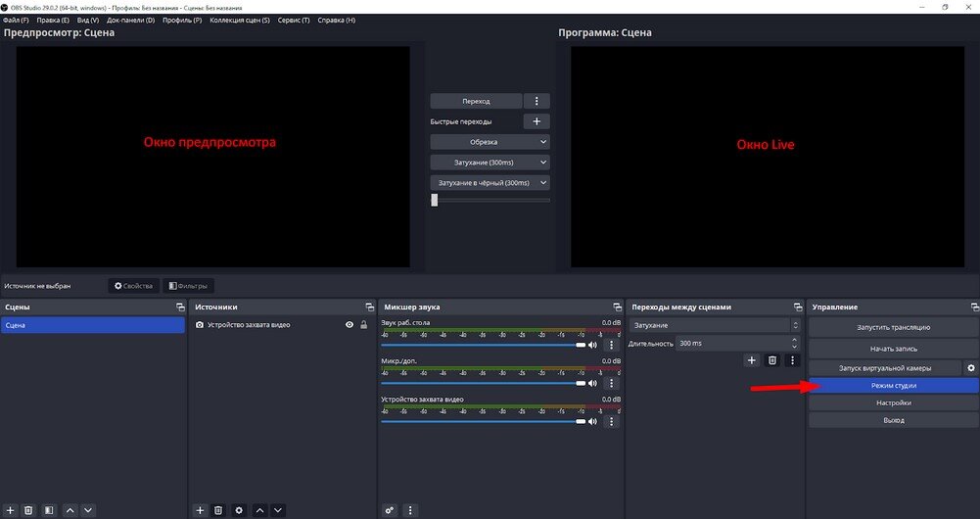Add quick transition with plus button
Viewport: 980px width, 519px height.
pyautogui.click(x=537, y=121)
